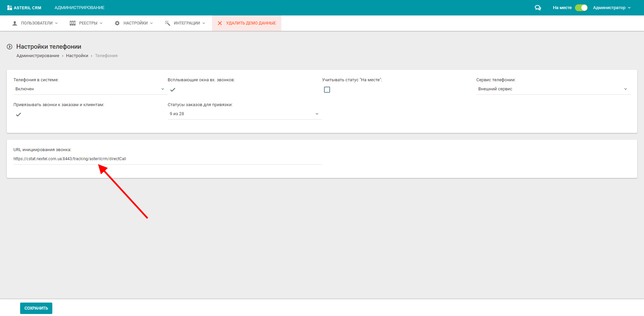Click the Asteril CRM logo icon
Screen dimensions: 644x316
9,8
